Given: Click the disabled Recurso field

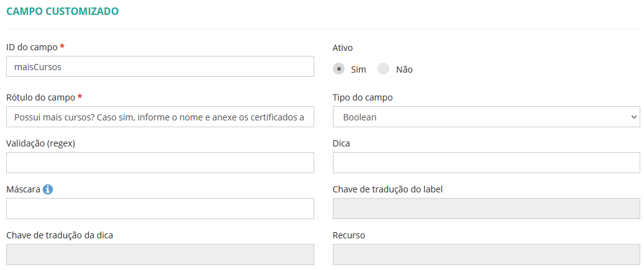Looking at the screenshot, I should click(x=486, y=254).
